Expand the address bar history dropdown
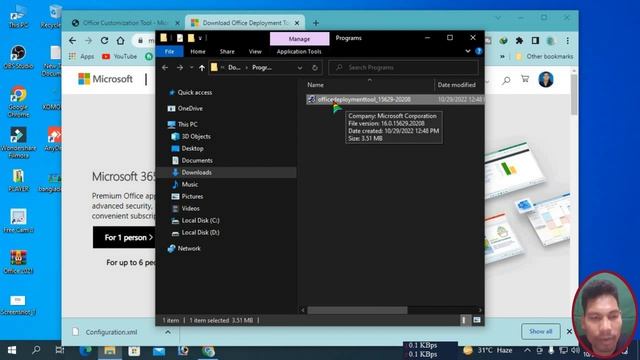640x360 pixels. pos(300,68)
